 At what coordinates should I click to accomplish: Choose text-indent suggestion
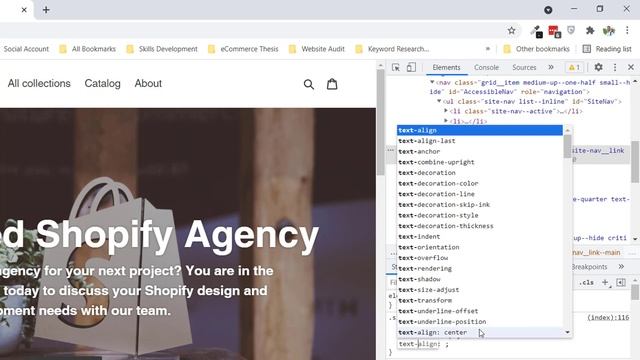pyautogui.click(x=480, y=236)
